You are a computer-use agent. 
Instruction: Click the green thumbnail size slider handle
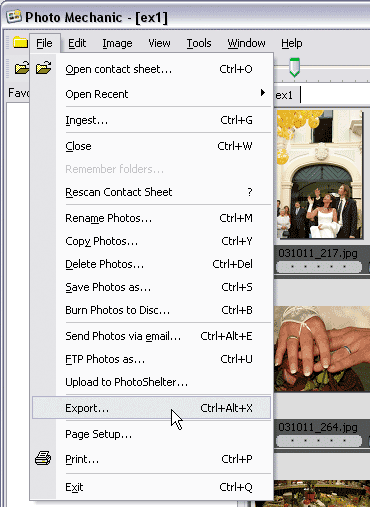coord(294,67)
